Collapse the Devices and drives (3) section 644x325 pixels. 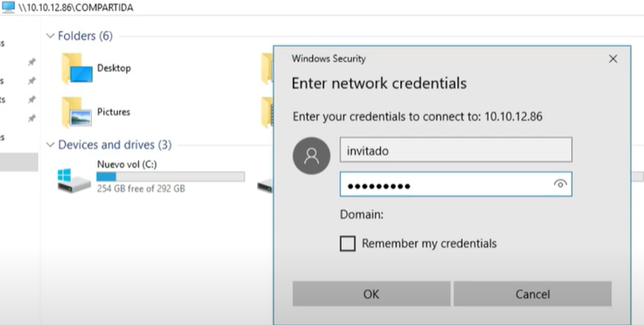tap(50, 145)
